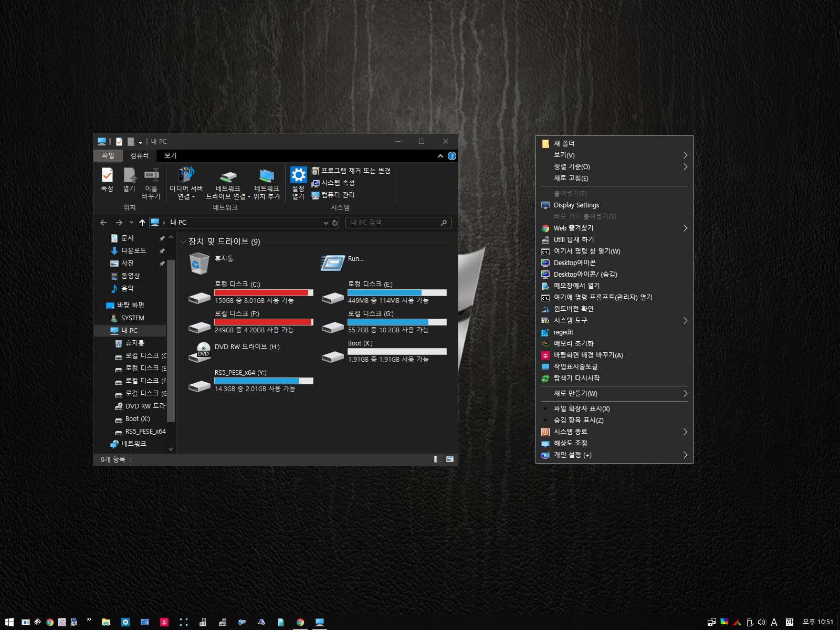This screenshot has height=630, width=840.
Task: Choose 여기서 명령 창 열기(W)
Action: coord(614,251)
